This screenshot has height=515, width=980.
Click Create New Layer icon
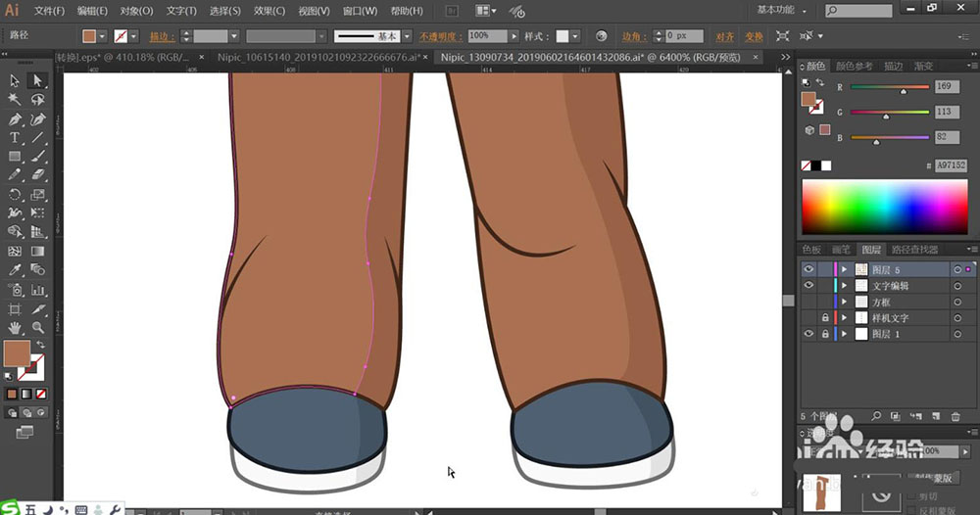point(936,416)
